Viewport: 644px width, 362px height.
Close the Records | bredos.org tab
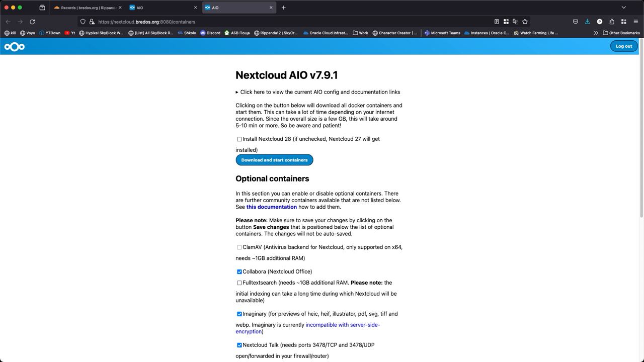(x=120, y=8)
